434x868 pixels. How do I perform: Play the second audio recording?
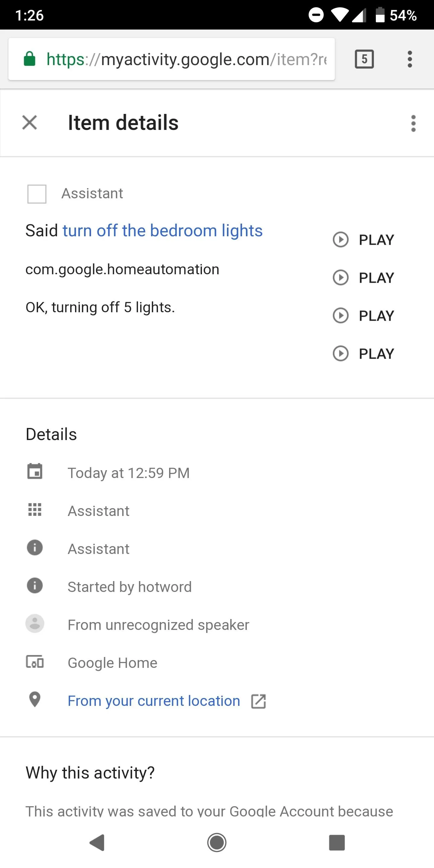(x=363, y=278)
